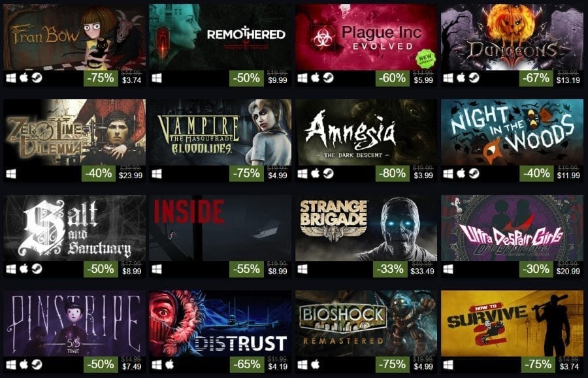
Task: Open the Zero Time Dilemma banner
Action: tap(74, 133)
